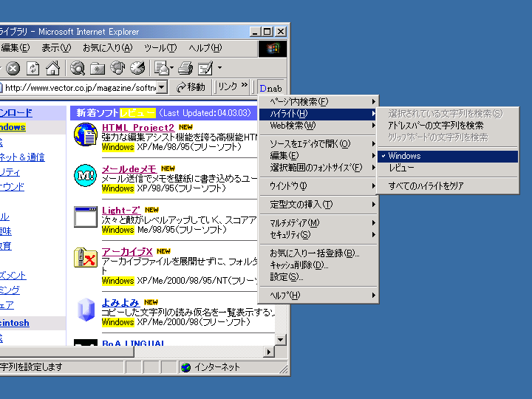The height and width of the screenshot is (399, 532).
Task: Expand the 編集(E) submenu in Dnab menu
Action: 318,156
